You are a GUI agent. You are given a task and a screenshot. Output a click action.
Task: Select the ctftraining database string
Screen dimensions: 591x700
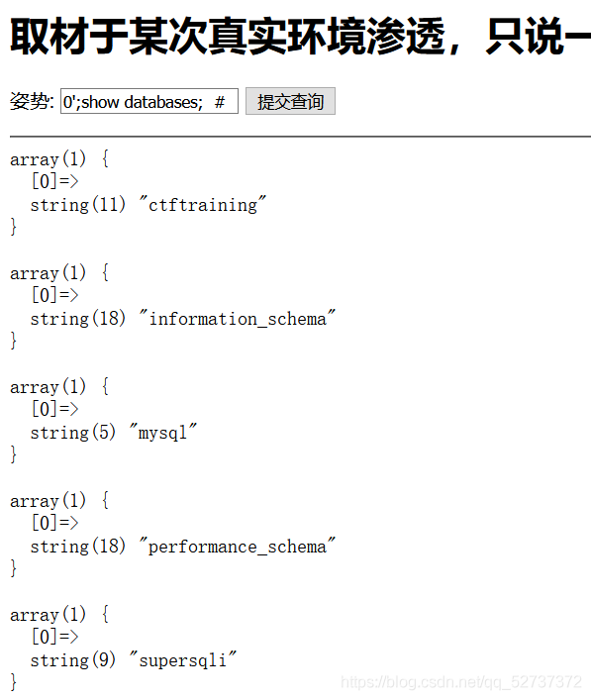coord(203,205)
